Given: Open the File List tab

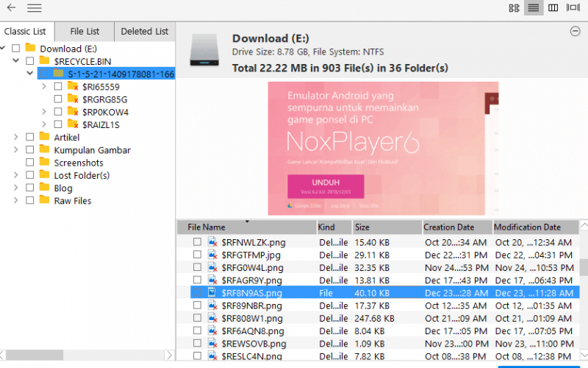Looking at the screenshot, I should 85,32.
